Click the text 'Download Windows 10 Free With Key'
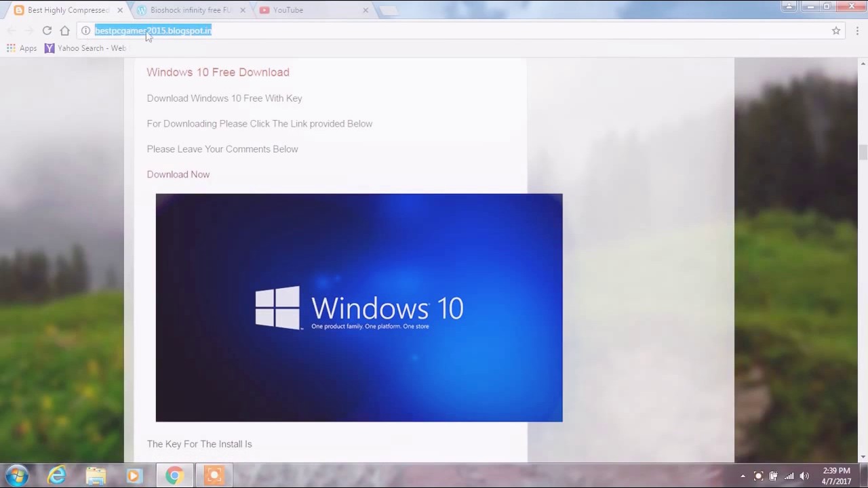Viewport: 868px width, 488px height. coord(224,98)
